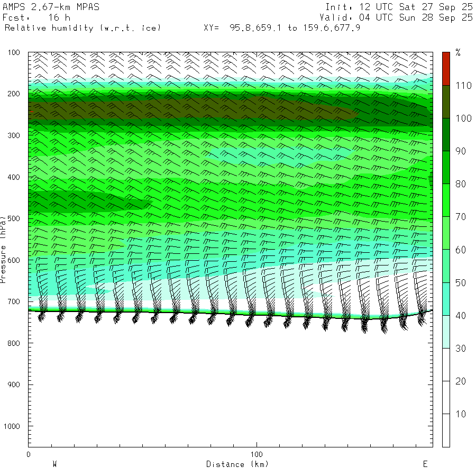Click 'Relative humidity (w.r.t. ice)' label
Screen dimensions: 476x476
(x=83, y=28)
